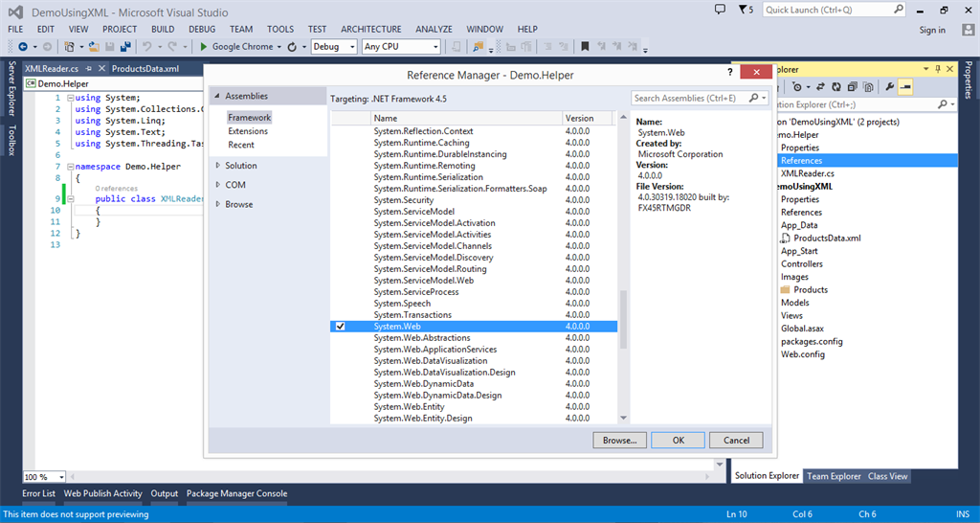Open the Server Explorer side tab
Viewport: 980px width, 523px height.
(11, 88)
